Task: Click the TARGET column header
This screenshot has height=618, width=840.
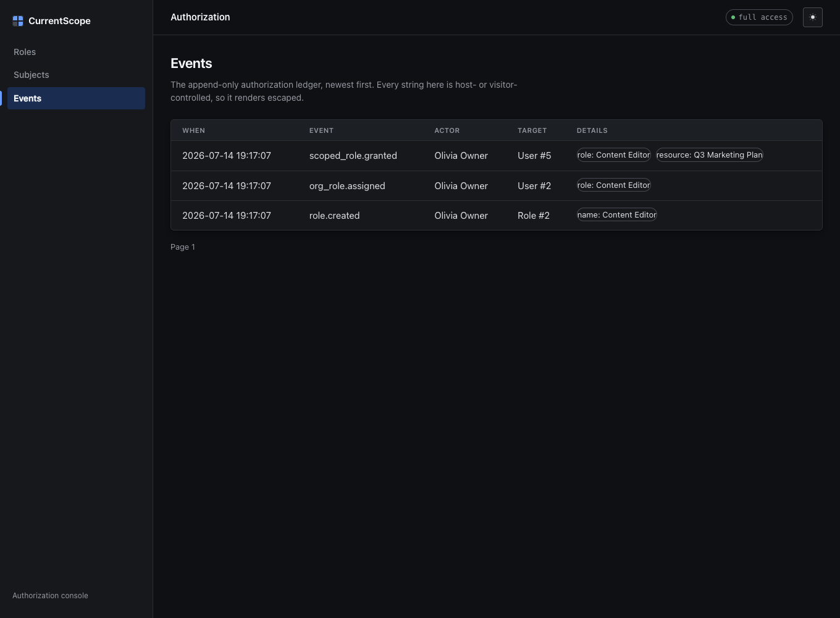Action: (x=532, y=130)
